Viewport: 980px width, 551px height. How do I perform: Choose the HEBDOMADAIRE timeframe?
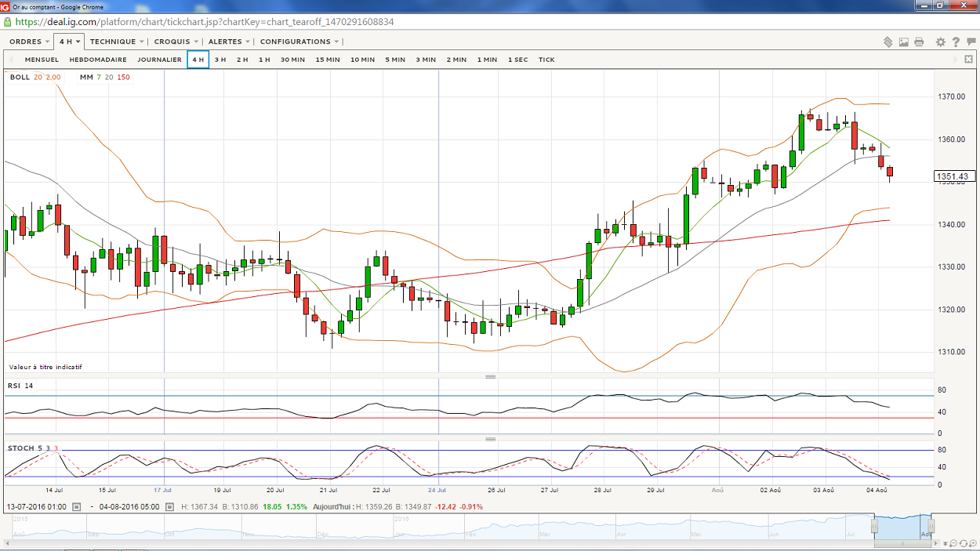point(98,60)
